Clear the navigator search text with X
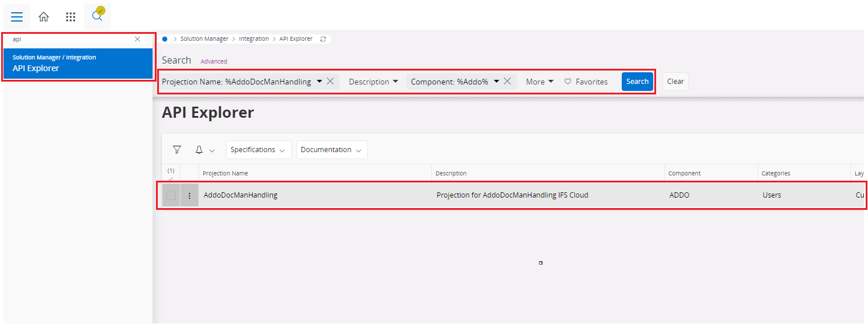The height and width of the screenshot is (327, 868). click(x=137, y=39)
